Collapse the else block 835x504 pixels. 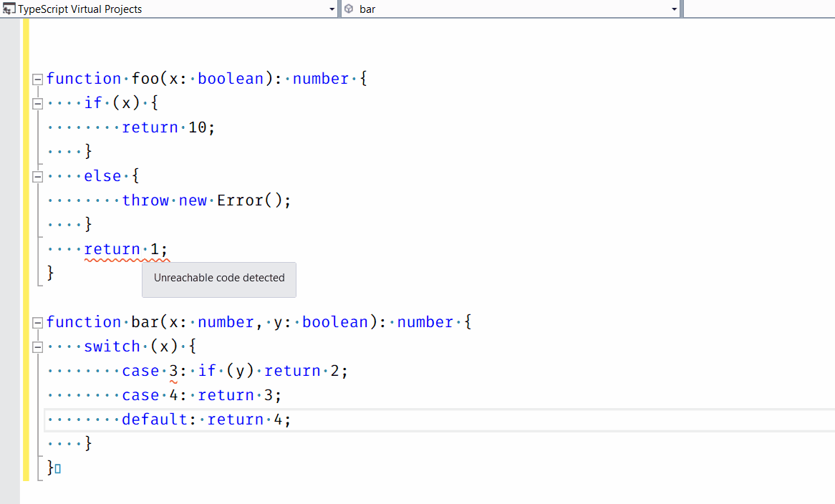[38, 177]
